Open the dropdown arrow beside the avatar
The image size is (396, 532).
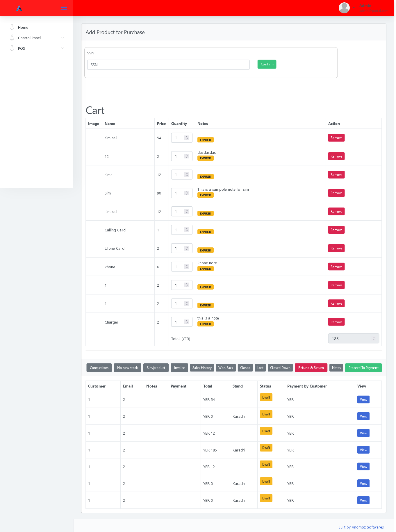point(354,7)
